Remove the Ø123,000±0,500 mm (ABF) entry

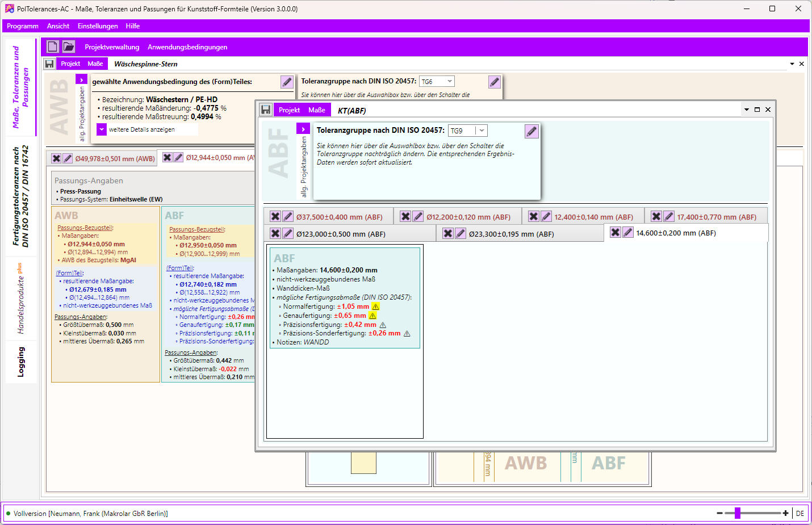click(275, 233)
